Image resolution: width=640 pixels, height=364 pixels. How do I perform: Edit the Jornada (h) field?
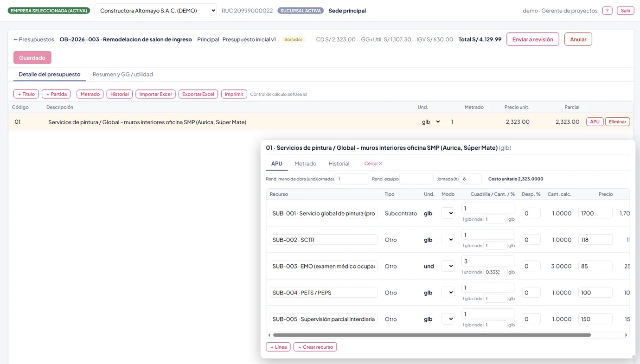pyautogui.click(x=470, y=179)
